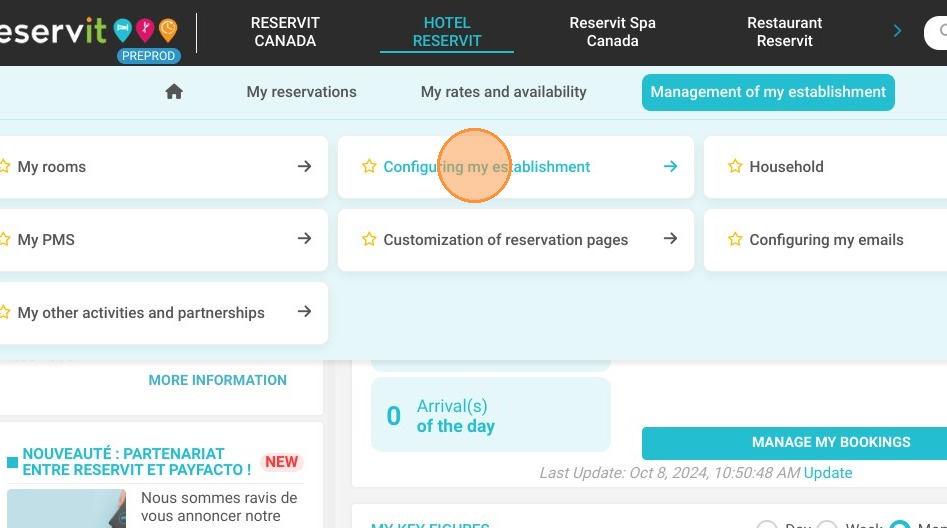
Task: Select HOTEL RESERVIT establishment tab
Action: point(447,32)
